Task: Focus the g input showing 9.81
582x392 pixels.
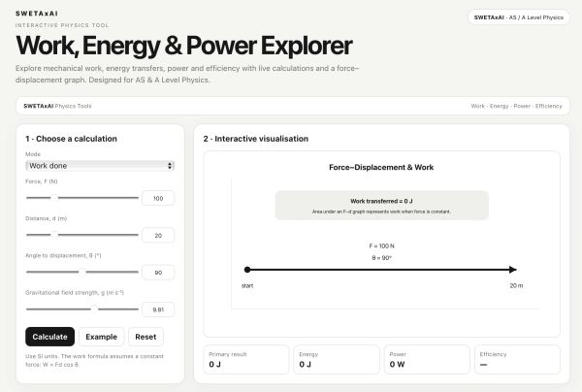Action: tap(158, 310)
